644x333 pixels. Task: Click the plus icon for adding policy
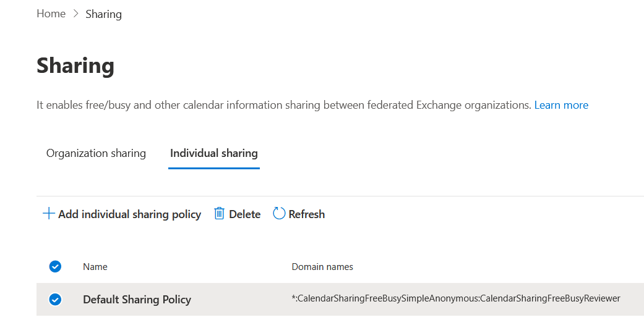(48, 214)
